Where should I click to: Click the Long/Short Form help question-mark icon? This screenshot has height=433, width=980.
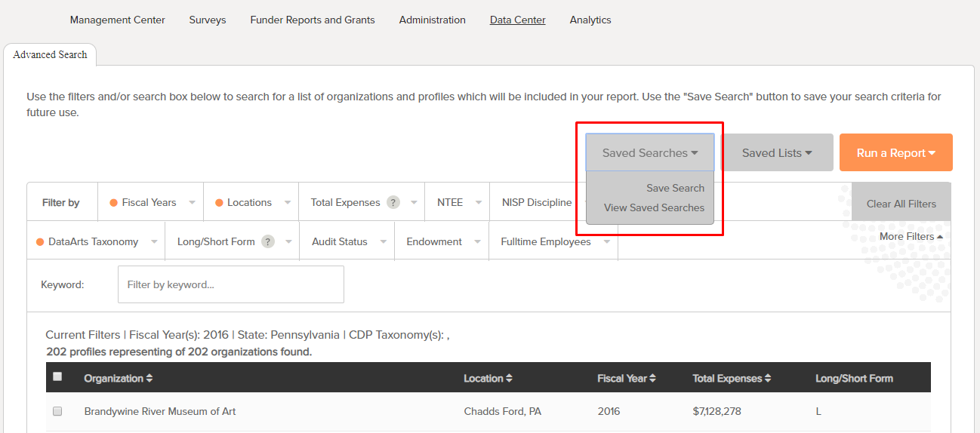tap(267, 241)
